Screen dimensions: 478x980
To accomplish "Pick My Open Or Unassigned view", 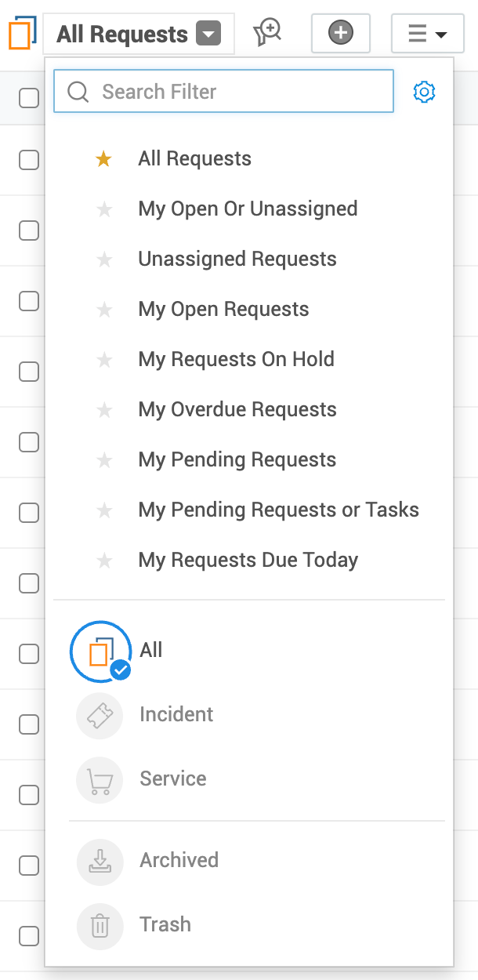I will [248, 209].
